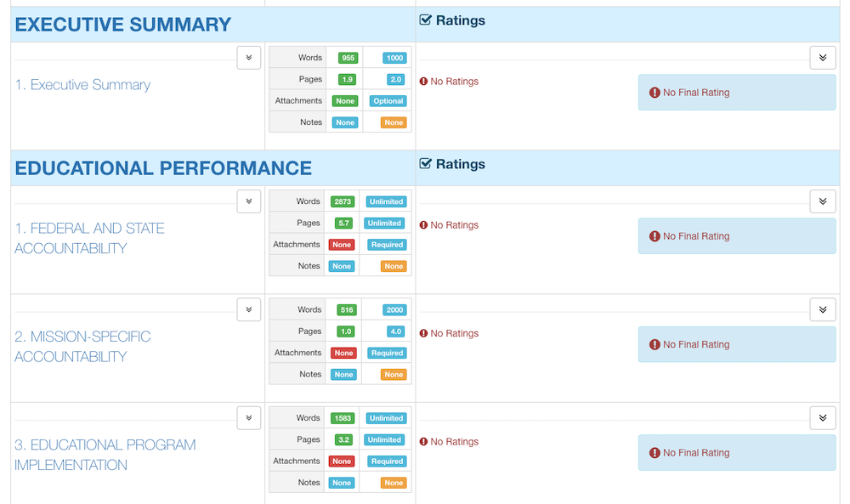Image resolution: width=850 pixels, height=504 pixels.
Task: Open Mission-Specific ratings dropdown arrow
Action: pos(822,309)
